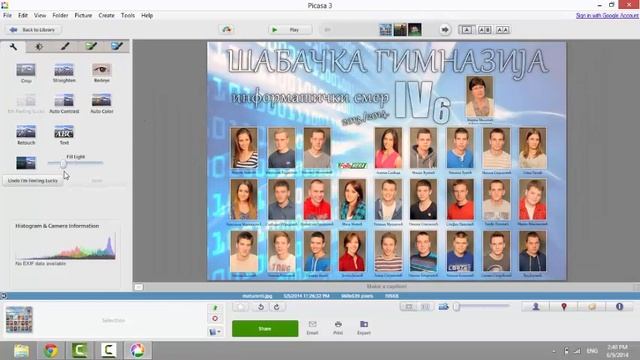The height and width of the screenshot is (360, 640).
Task: Open the Tags panel
Action: click(592, 307)
